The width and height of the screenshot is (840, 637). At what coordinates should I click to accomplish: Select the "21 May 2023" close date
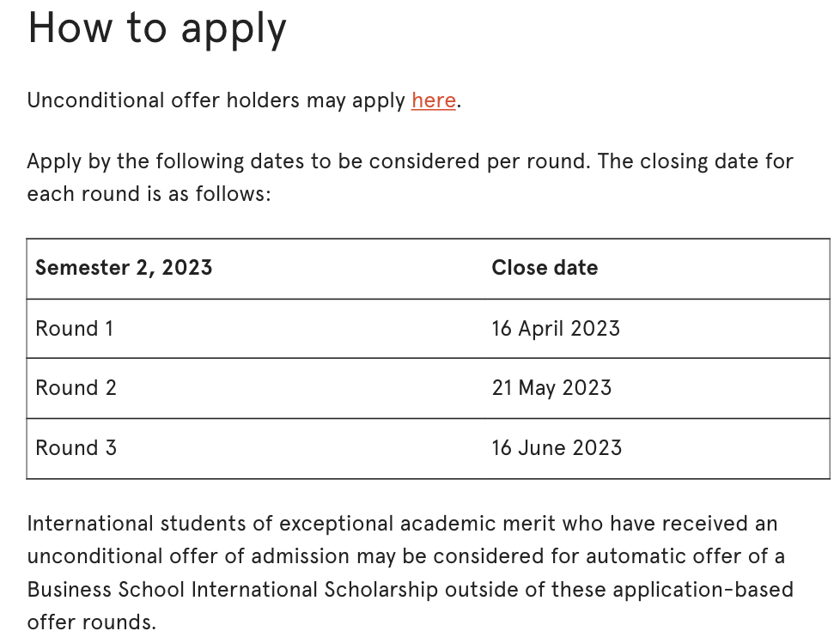pos(551,388)
